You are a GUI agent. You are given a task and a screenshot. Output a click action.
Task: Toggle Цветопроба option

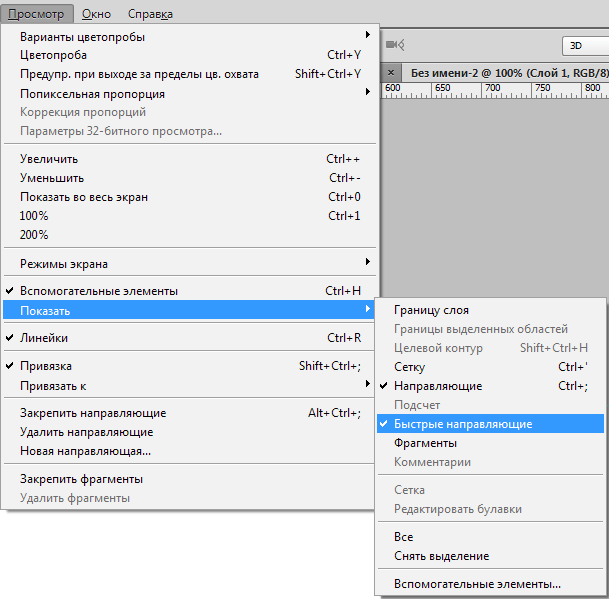click(x=190, y=55)
